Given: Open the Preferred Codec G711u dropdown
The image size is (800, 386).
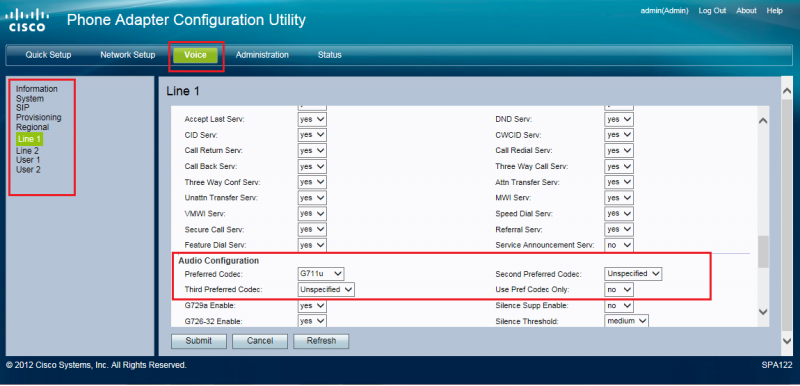Looking at the screenshot, I should click(x=321, y=274).
